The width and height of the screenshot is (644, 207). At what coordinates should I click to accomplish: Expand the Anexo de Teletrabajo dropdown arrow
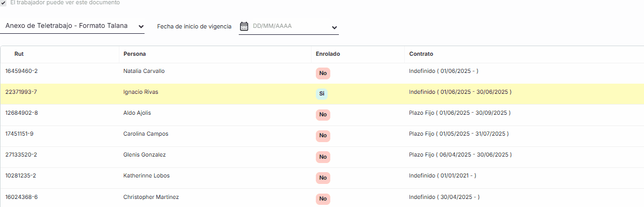(x=141, y=26)
